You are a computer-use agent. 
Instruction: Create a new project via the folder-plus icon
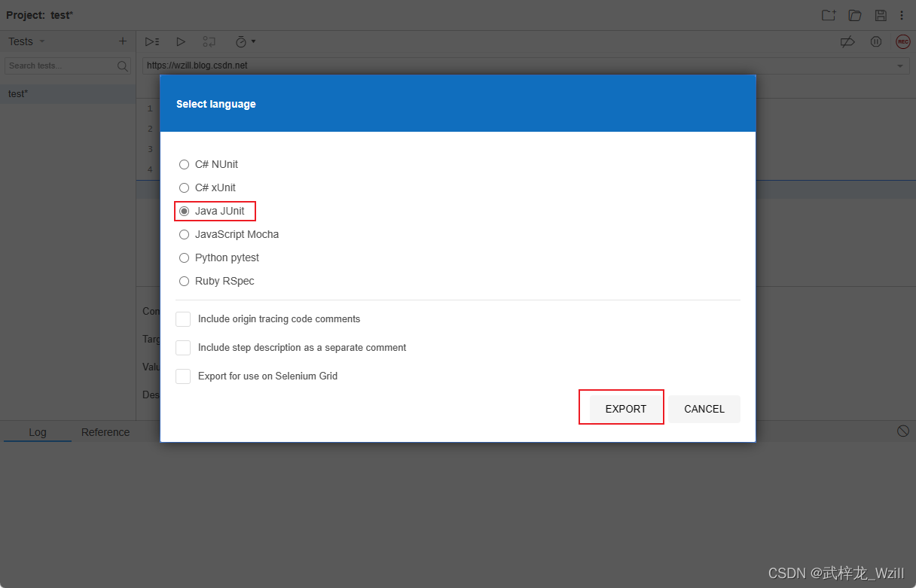[x=828, y=14]
